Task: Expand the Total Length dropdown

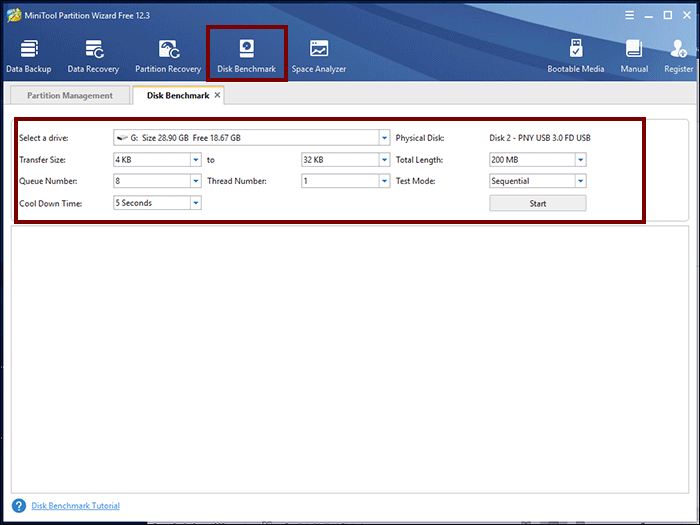Action: click(x=580, y=160)
